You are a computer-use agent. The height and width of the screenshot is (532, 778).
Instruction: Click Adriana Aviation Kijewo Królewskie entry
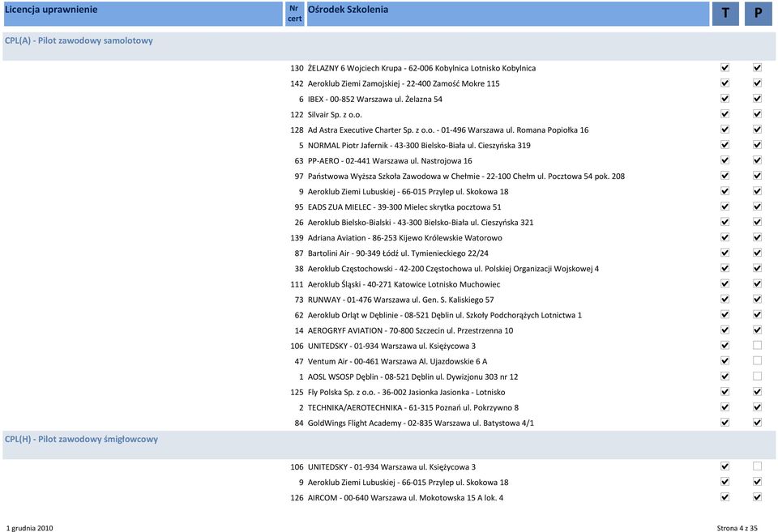click(x=405, y=238)
